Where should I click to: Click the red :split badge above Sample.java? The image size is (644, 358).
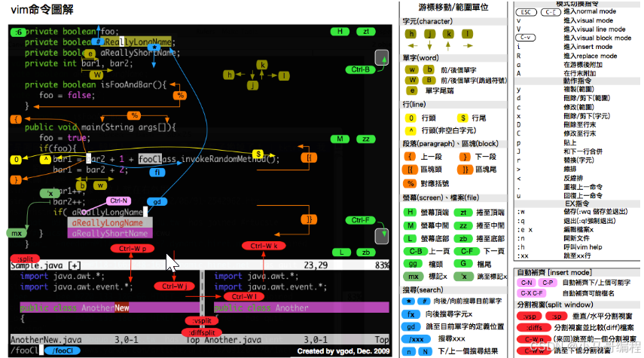tap(26, 259)
